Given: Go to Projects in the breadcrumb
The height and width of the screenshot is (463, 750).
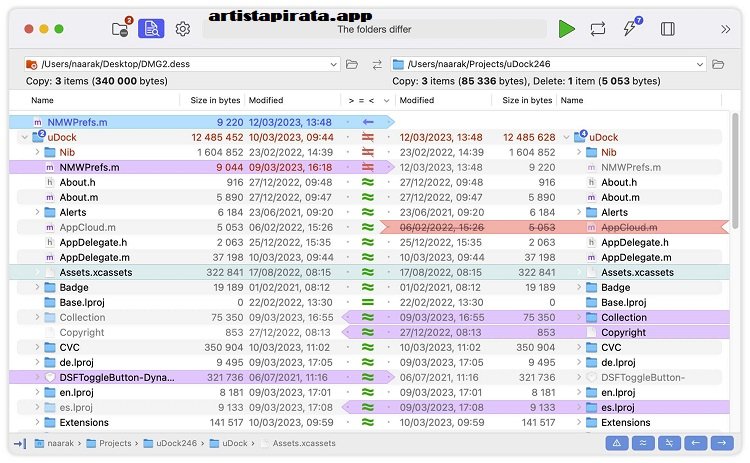Looking at the screenshot, I should click(x=115, y=443).
